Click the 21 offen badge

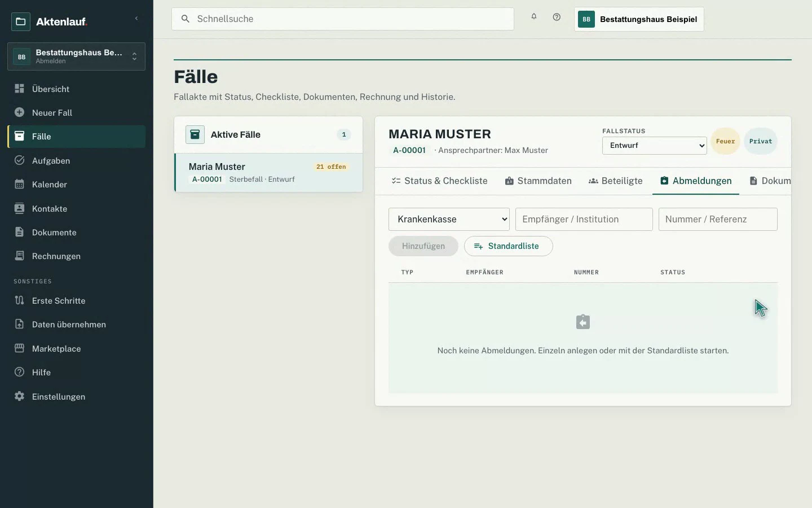point(331,167)
